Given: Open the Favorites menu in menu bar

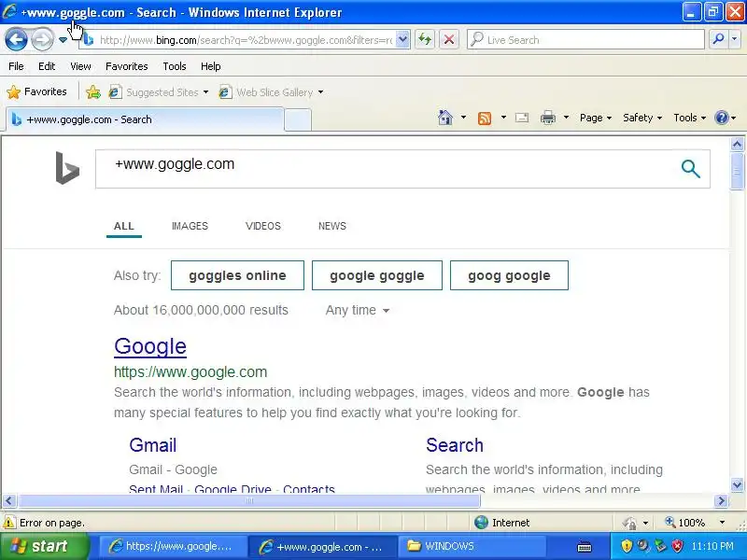Looking at the screenshot, I should click(x=127, y=66).
